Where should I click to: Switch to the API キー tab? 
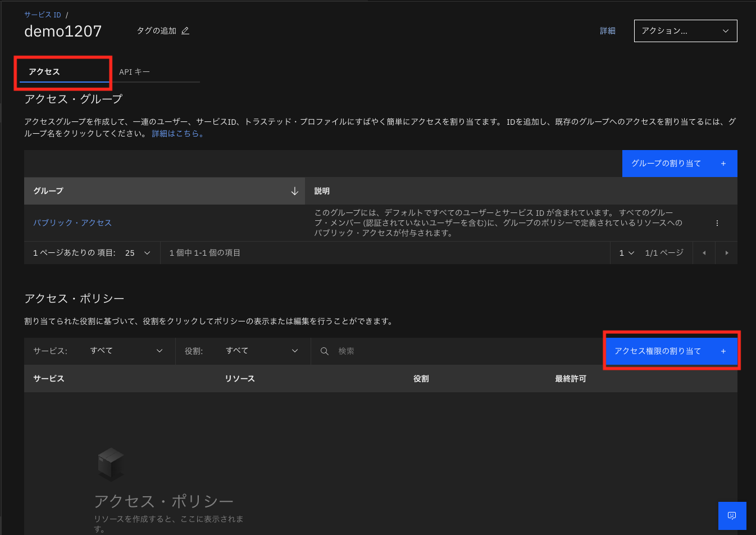[133, 71]
